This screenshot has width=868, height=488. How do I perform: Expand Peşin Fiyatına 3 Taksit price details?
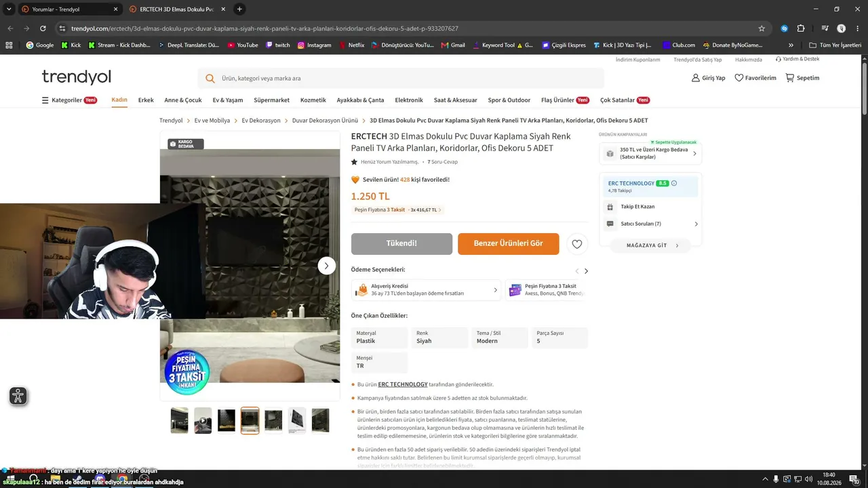tap(398, 210)
